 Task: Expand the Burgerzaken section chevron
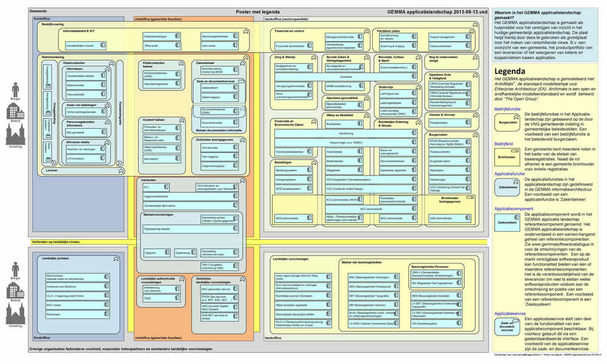475,135
